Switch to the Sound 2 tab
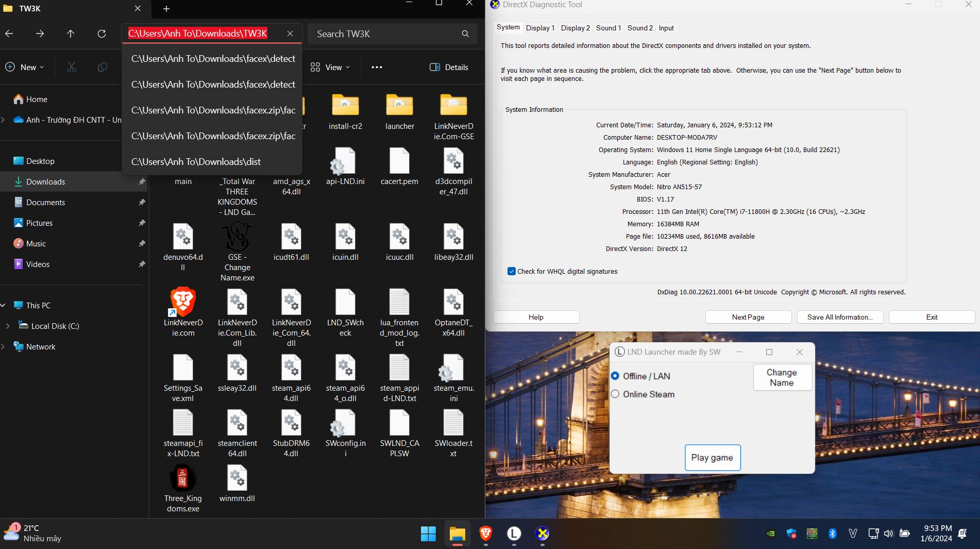Image resolution: width=980 pixels, height=549 pixels. point(639,28)
